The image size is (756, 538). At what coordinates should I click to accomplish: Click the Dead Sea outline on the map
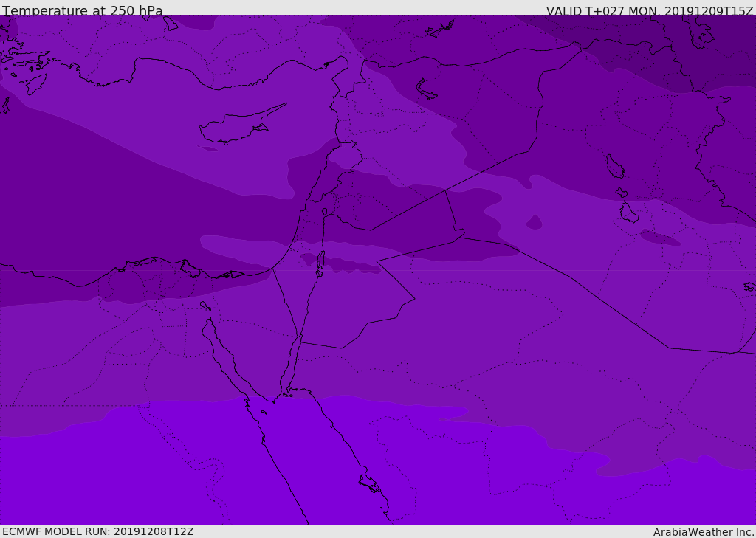click(320, 263)
